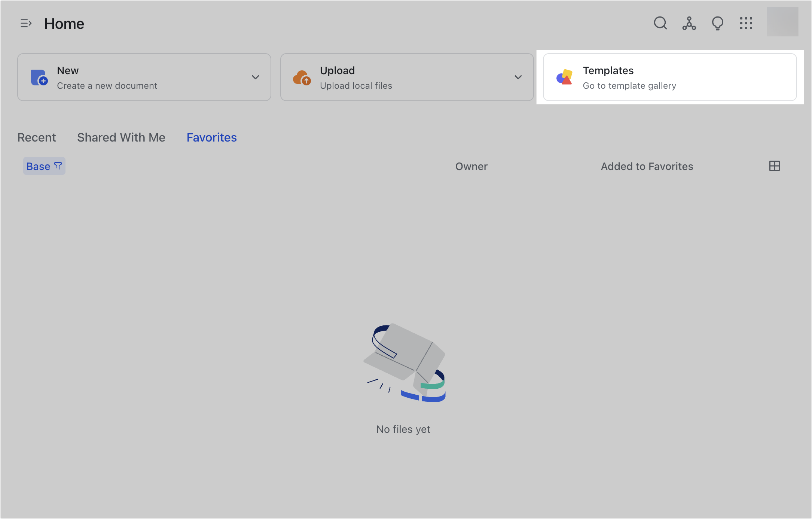This screenshot has height=519, width=812.
Task: Open tips via the lightbulb icon
Action: [x=717, y=23]
